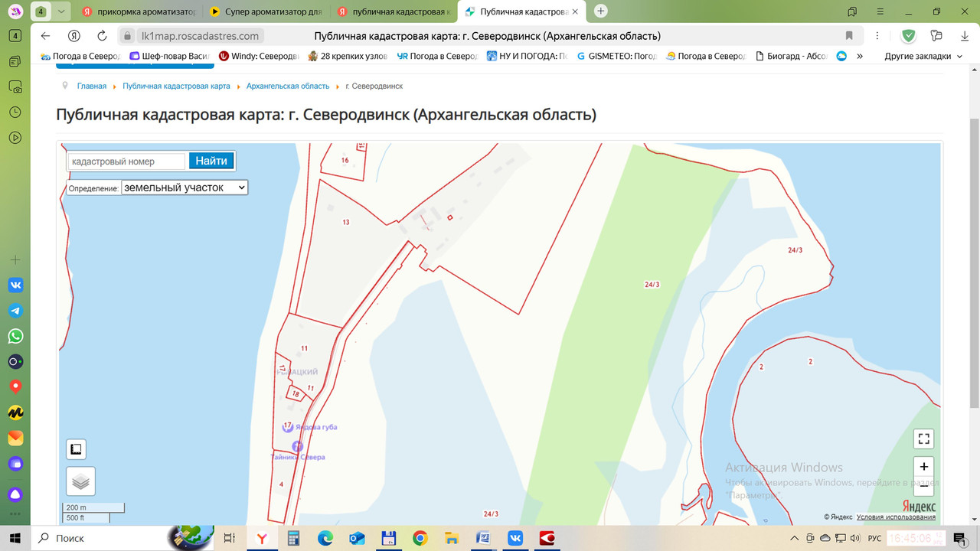Toggle bookmark for this page in address bar
Screen dimensions: 980x551
click(x=848, y=36)
